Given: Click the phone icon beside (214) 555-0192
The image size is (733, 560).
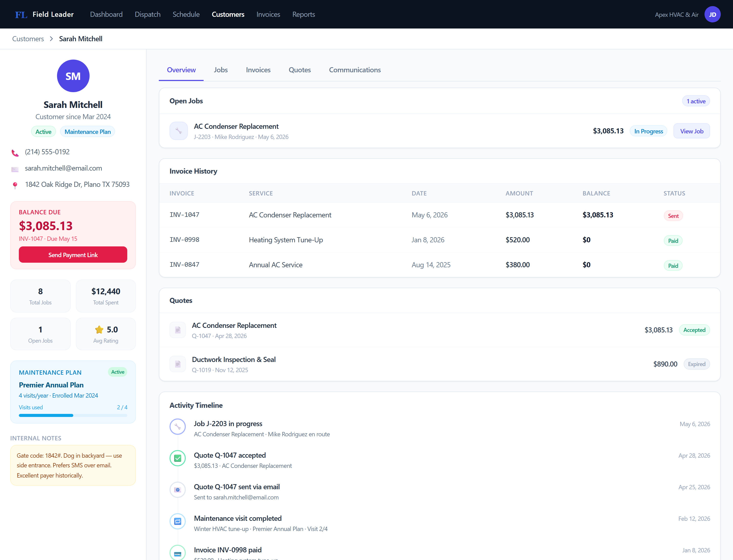Looking at the screenshot, I should 15,153.
